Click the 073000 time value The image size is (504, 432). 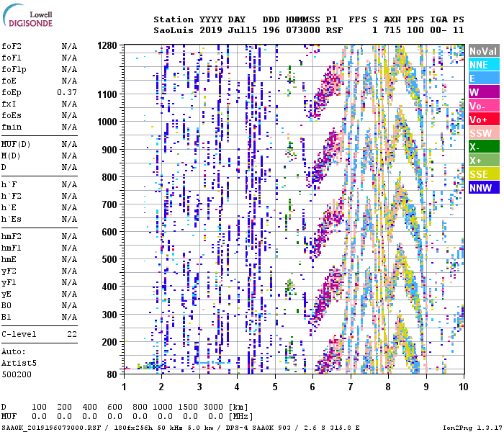[303, 30]
